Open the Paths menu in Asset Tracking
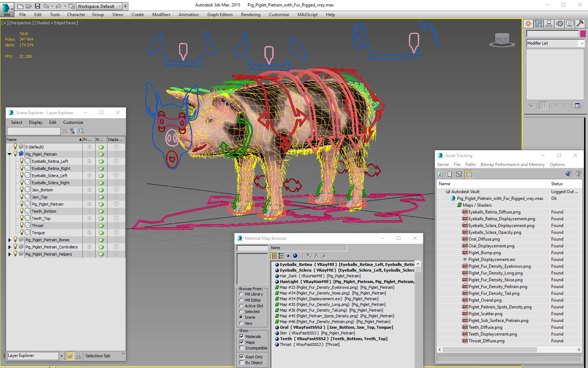Screen dimensions: 588x368 pyautogui.click(x=470, y=165)
